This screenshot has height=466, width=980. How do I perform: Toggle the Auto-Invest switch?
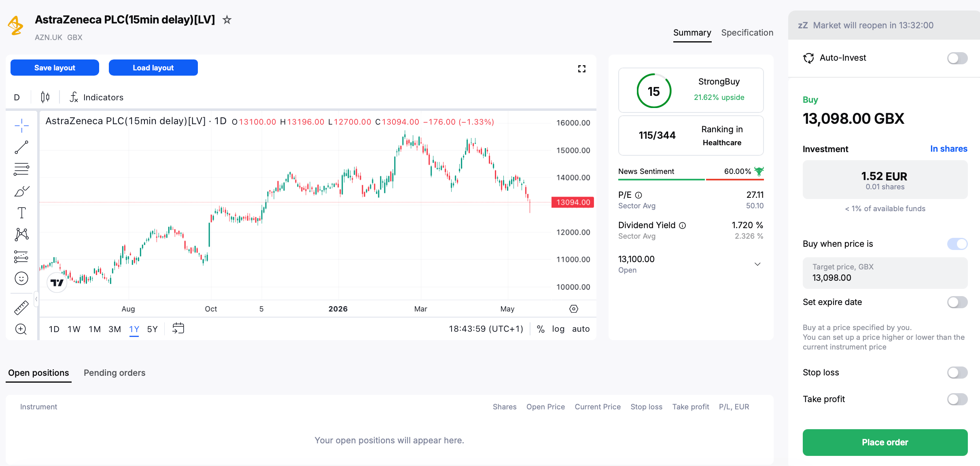957,58
